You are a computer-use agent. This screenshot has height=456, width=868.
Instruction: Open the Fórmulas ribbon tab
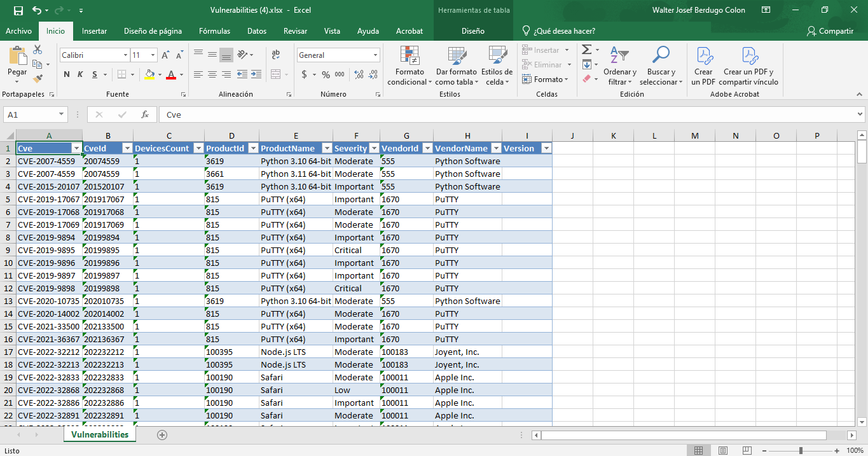[x=214, y=31]
